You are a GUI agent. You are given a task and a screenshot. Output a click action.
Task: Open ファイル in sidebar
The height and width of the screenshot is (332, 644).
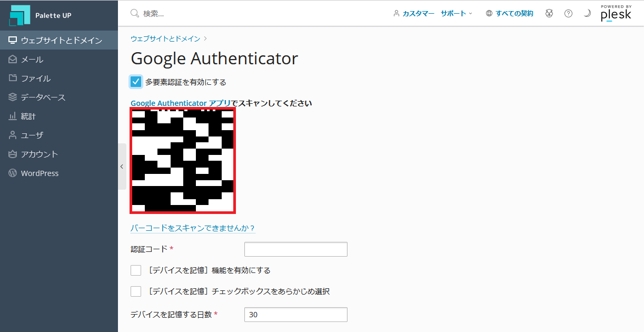coord(59,78)
